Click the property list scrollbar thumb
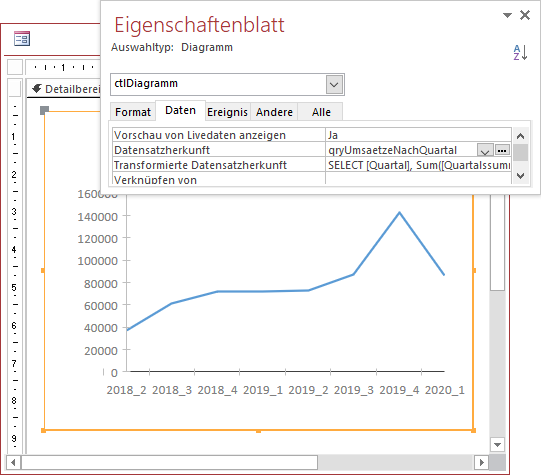The width and height of the screenshot is (541, 475). click(520, 152)
